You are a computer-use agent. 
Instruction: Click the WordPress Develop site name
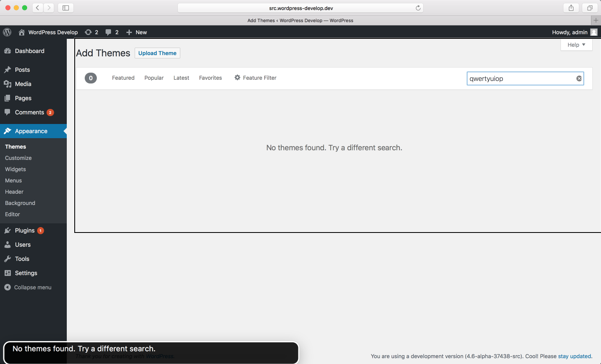[x=53, y=32]
